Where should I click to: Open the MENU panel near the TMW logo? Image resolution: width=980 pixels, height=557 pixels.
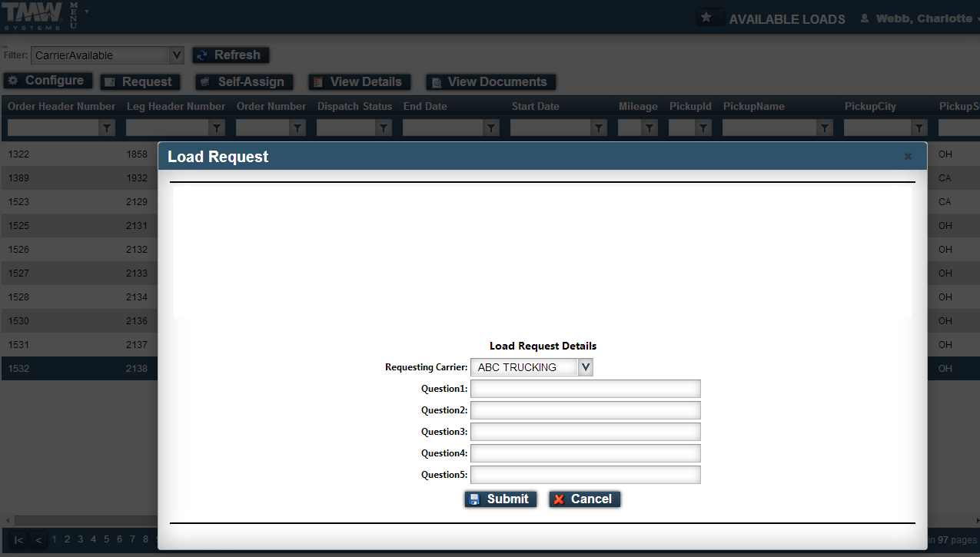(x=75, y=15)
